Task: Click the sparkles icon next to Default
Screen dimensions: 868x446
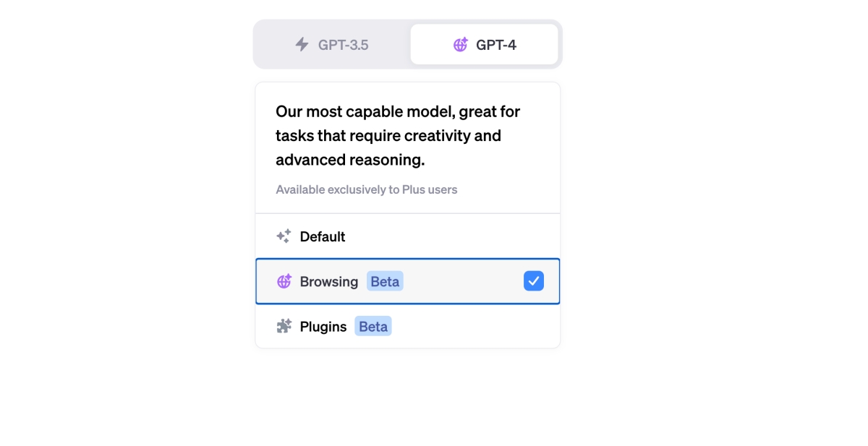Action: [284, 236]
